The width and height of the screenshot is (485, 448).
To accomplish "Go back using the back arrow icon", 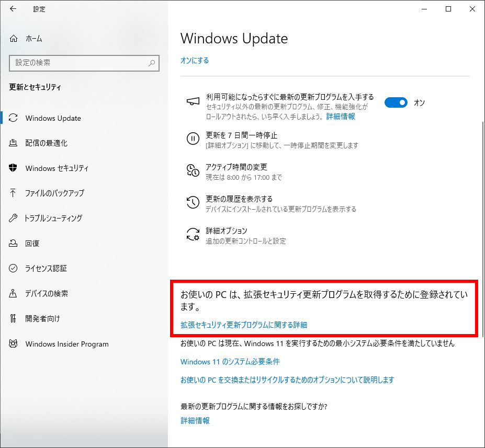I will click(13, 9).
